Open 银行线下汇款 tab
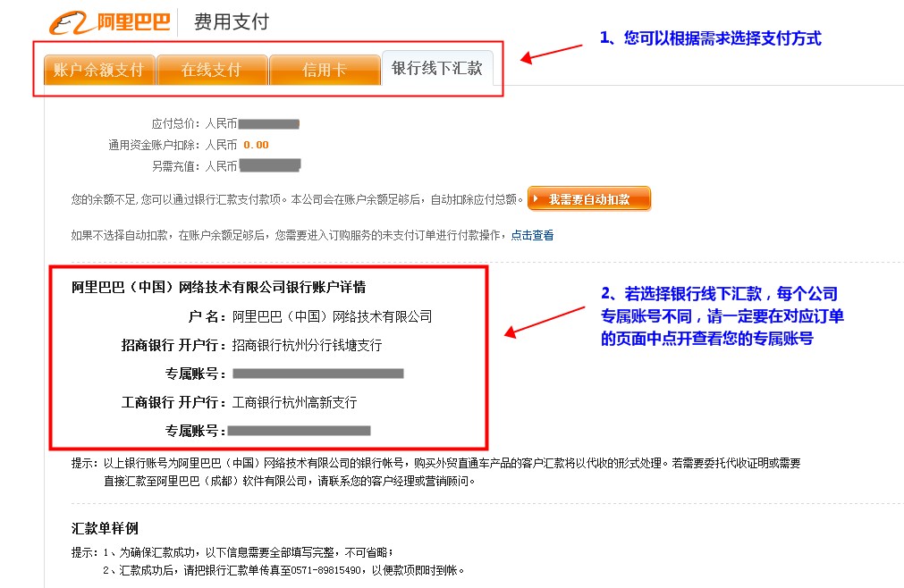Screen dimensions: 904x588 (437, 68)
